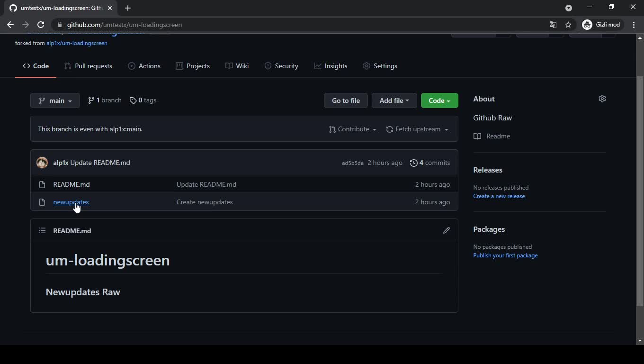Click the tag icon beside 0 tags
This screenshot has height=364, width=644.
click(x=133, y=100)
